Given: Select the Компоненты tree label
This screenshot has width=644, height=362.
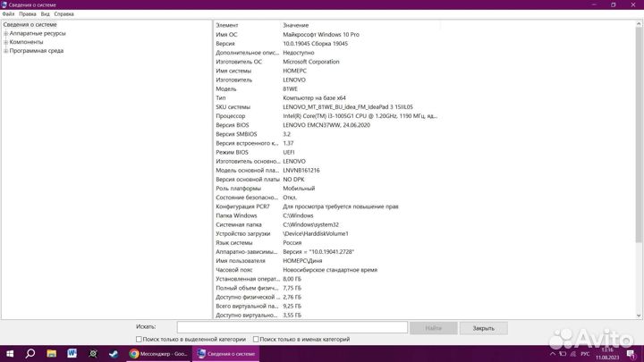Looking at the screenshot, I should click(26, 42).
